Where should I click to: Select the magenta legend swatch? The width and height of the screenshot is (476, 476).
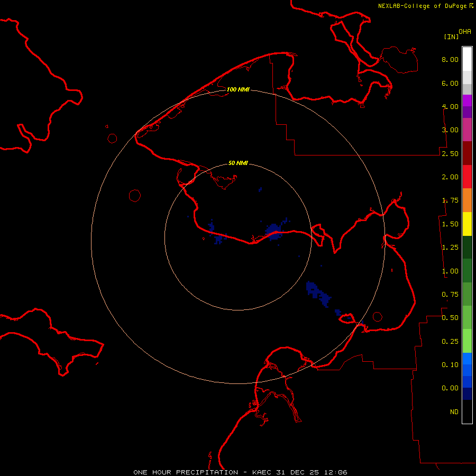click(x=467, y=130)
